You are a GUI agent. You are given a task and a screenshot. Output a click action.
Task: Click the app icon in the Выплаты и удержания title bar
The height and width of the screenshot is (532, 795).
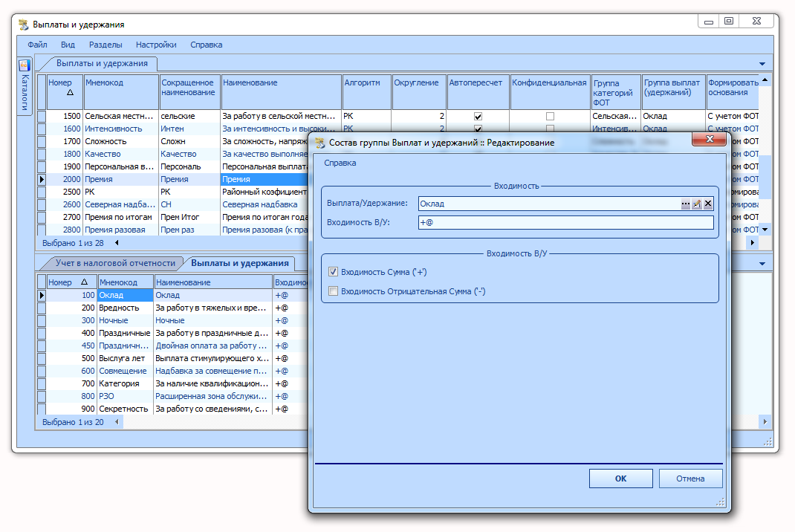(x=23, y=25)
